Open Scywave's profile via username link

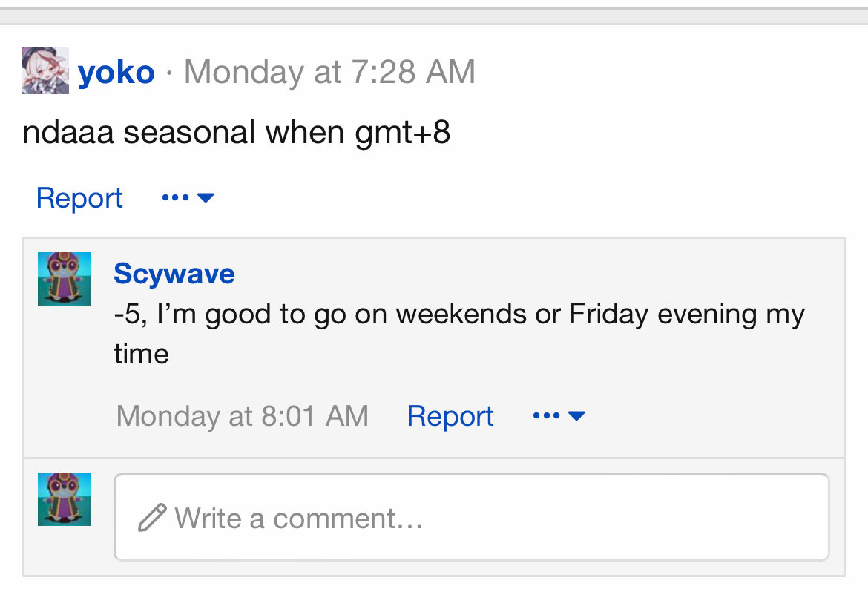tap(174, 274)
